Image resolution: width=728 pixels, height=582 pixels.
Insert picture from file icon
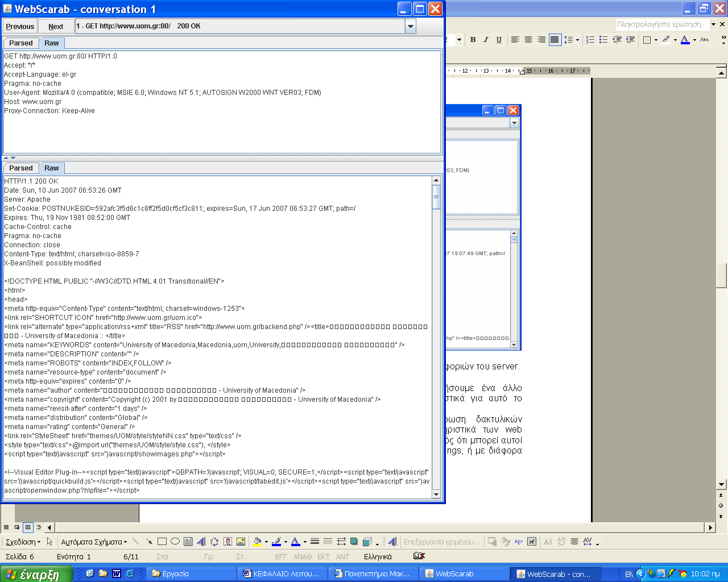241,542
